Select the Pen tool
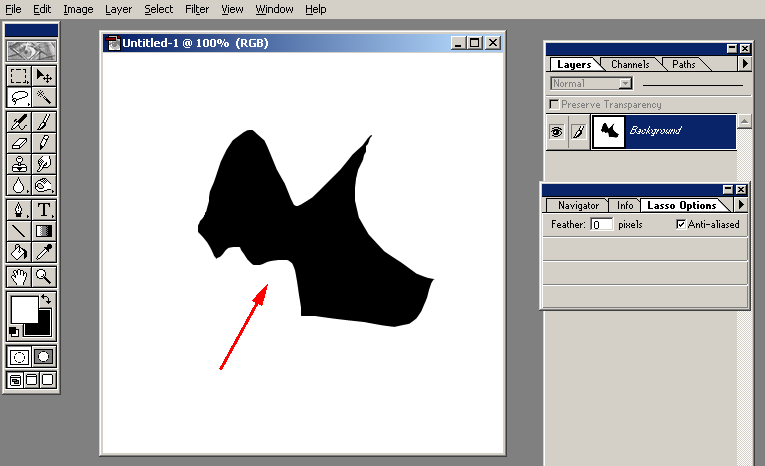 coord(19,210)
